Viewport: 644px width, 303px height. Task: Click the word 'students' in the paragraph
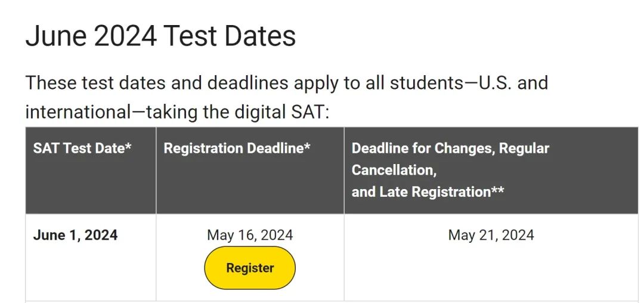pos(426,82)
